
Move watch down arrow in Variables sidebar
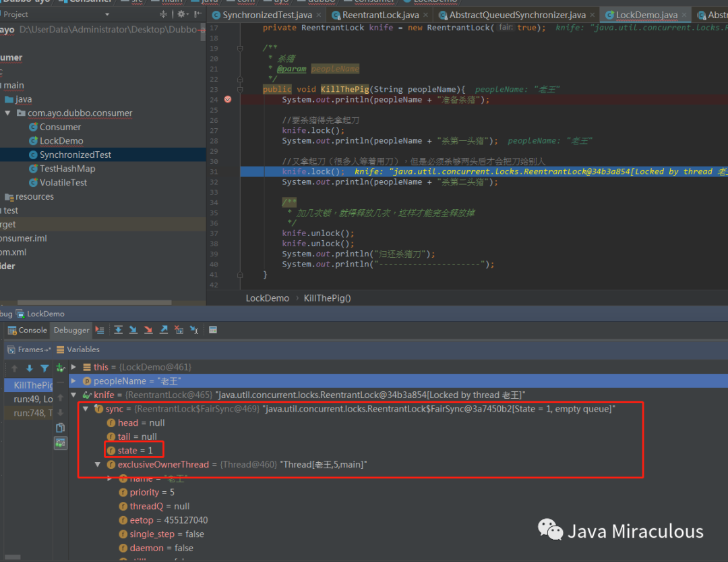(x=61, y=412)
